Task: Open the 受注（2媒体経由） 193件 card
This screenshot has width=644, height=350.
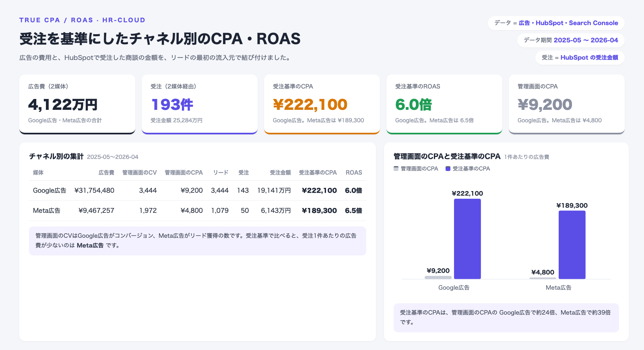Action: tap(200, 104)
